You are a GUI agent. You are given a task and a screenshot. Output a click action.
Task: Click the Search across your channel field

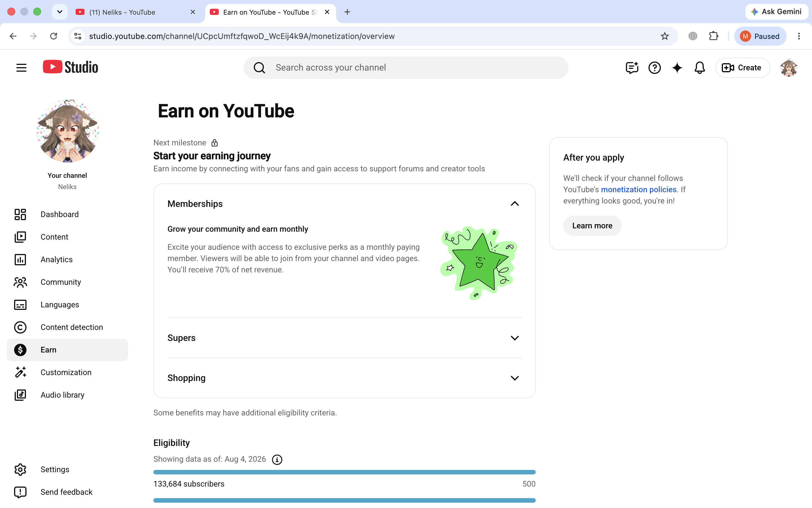tap(406, 67)
